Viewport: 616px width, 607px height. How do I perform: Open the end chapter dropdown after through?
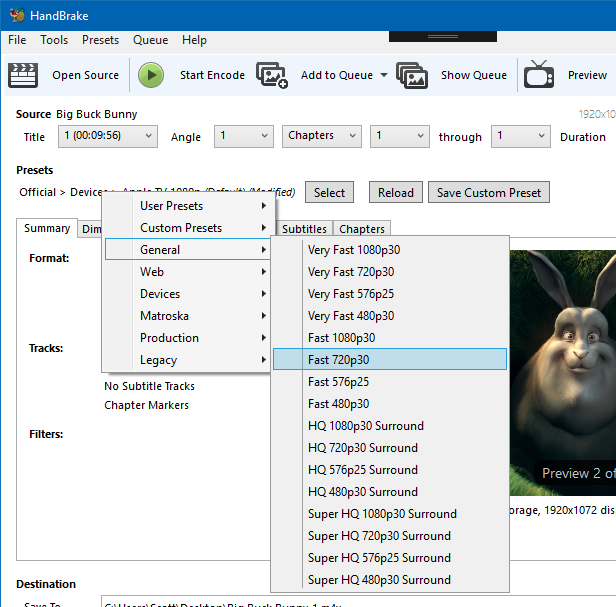pos(521,136)
